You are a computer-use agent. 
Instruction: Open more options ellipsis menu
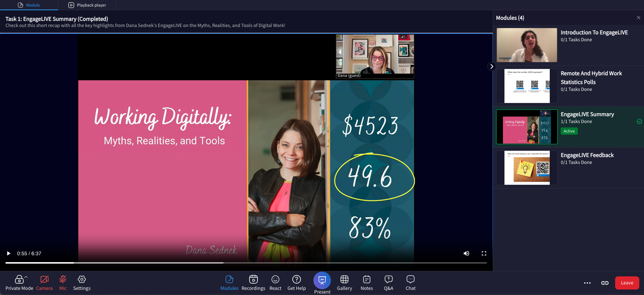587,283
